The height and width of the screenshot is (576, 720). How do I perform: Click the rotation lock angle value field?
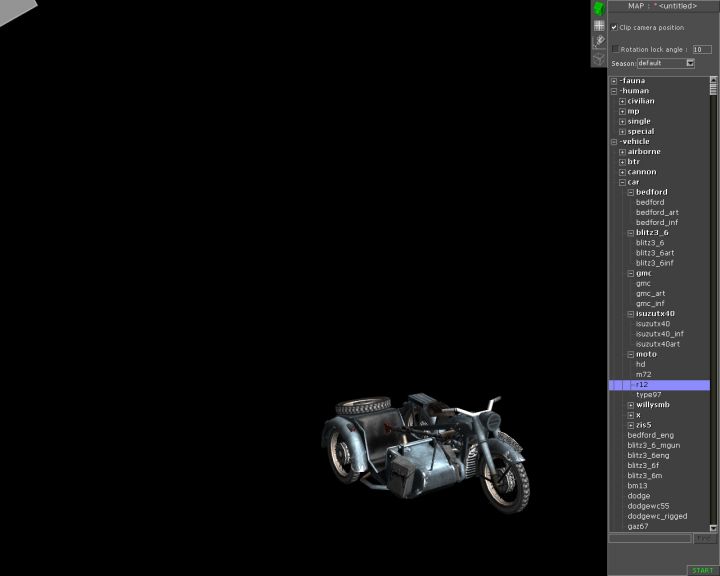click(702, 49)
